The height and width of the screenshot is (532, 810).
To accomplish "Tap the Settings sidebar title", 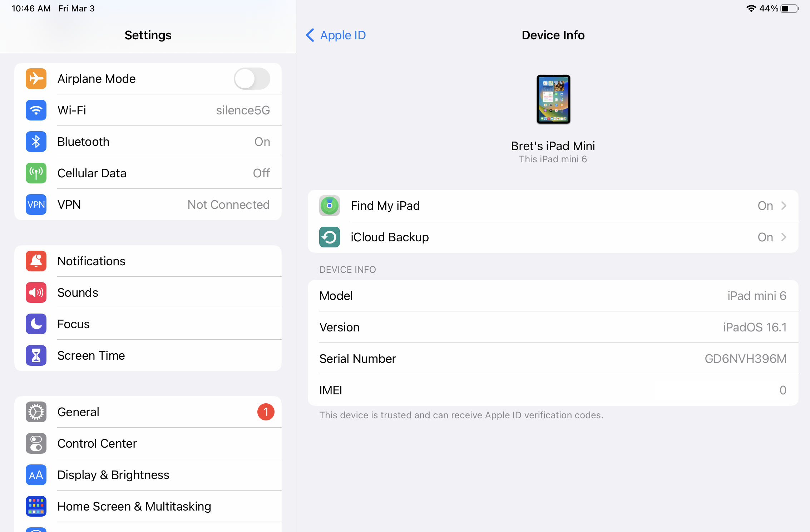I will (148, 35).
